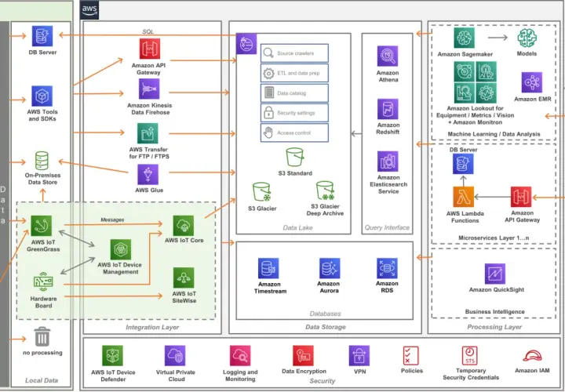Select the Machine Learning / Data Analysis label
Screen dimensions: 565x392
click(494, 134)
